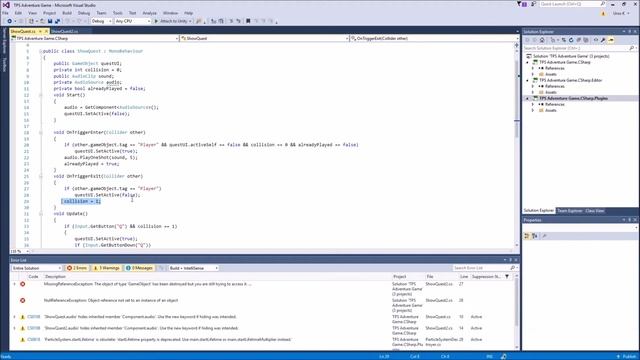This screenshot has width=640, height=360.
Task: Collapse the TPS Adventure Game.CSharp project node
Action: pos(527,62)
